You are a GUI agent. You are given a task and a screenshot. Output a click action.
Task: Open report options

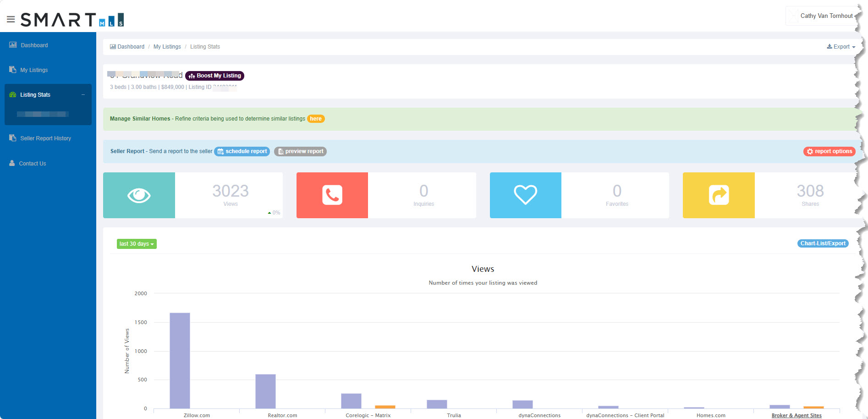(829, 151)
